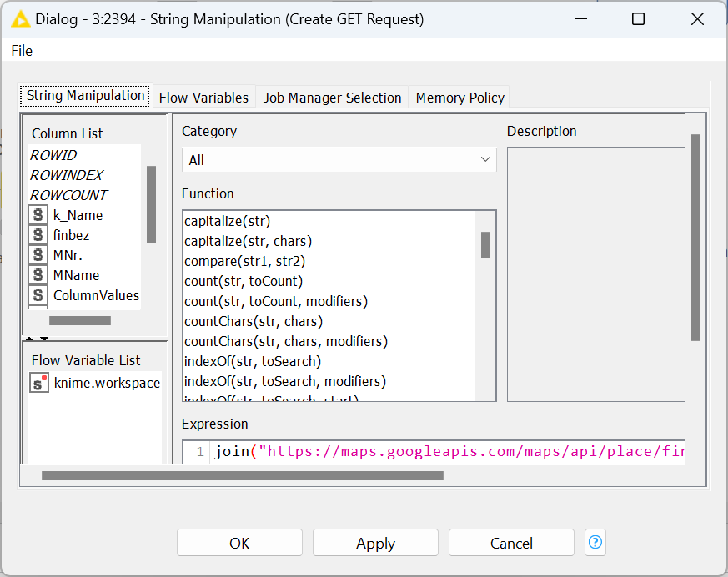This screenshot has height=577, width=728.
Task: Click the Column List horizontal scrollbar
Action: click(80, 320)
